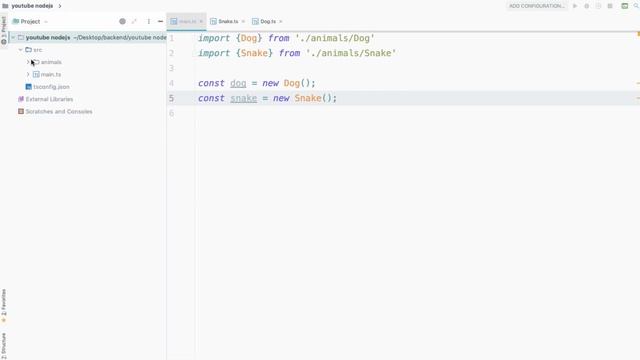Image resolution: width=640 pixels, height=360 pixels.
Task: Click the expand all arrows icon in Project panel
Action: (134, 21)
